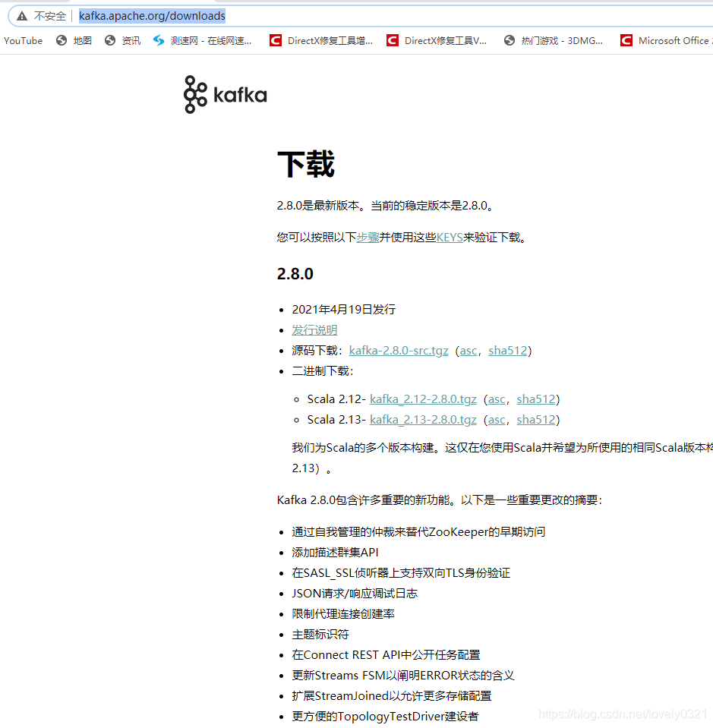Open the YouTube bookmark
713x728 pixels.
tap(23, 41)
